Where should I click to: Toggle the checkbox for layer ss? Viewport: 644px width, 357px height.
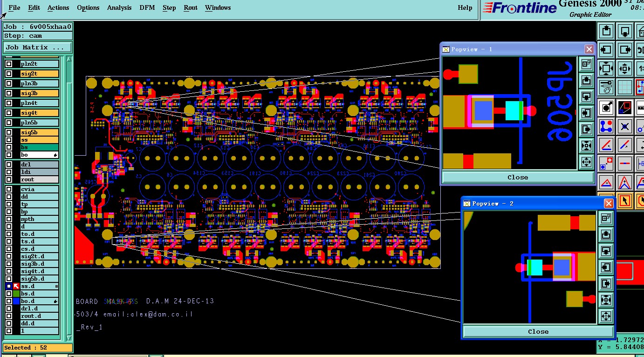(x=9, y=140)
